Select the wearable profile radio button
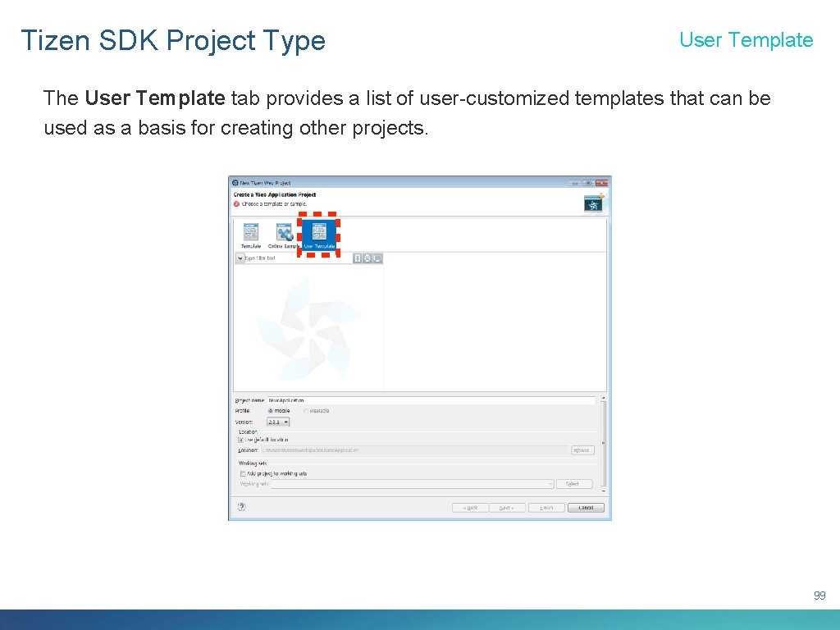Screen dimensions: 840x630 click(x=306, y=411)
